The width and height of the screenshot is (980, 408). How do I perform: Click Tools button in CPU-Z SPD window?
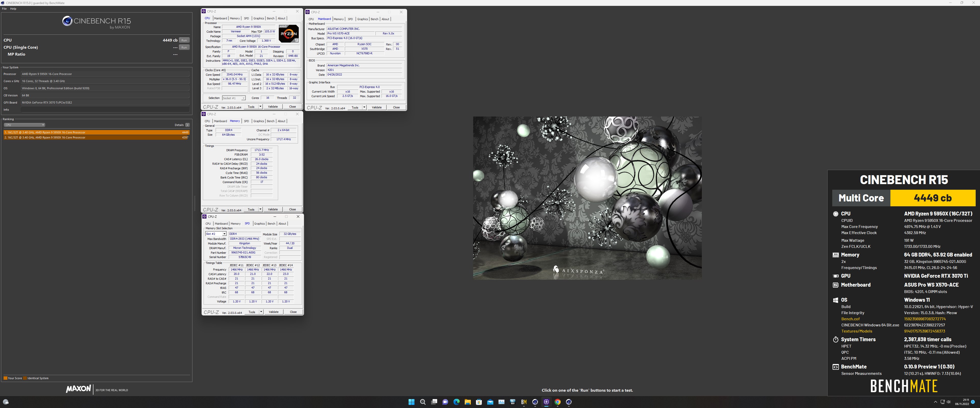tap(252, 312)
